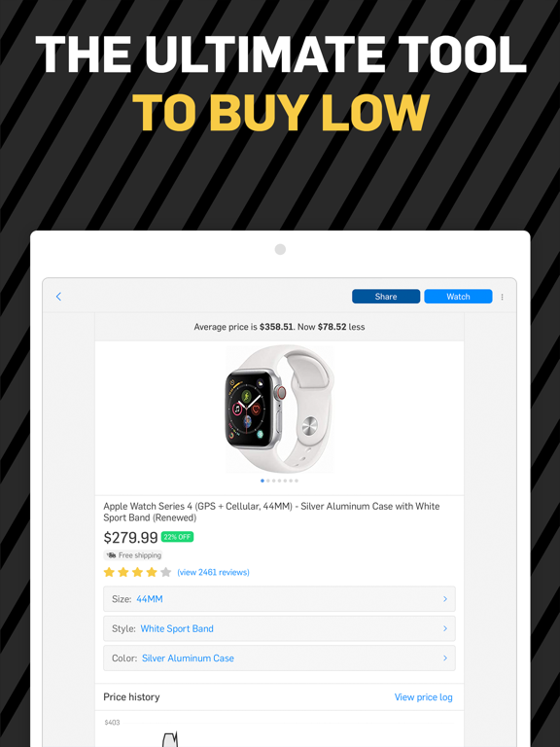Click the first yellow rating star
560x747 pixels.
pyautogui.click(x=109, y=572)
